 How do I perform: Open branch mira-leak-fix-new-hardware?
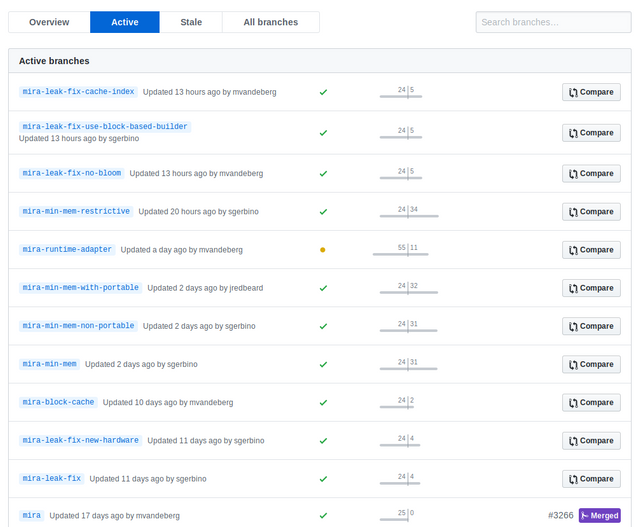tap(80, 440)
